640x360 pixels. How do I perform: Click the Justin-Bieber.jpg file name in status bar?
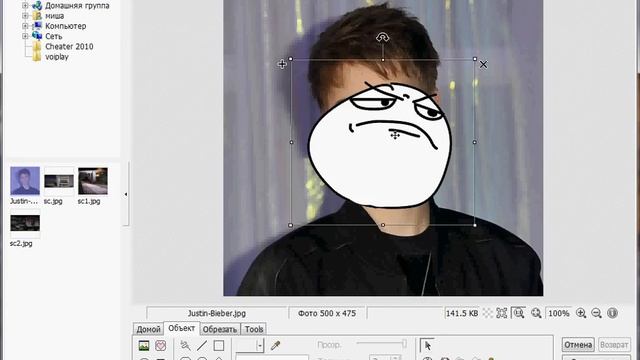pyautogui.click(x=217, y=313)
